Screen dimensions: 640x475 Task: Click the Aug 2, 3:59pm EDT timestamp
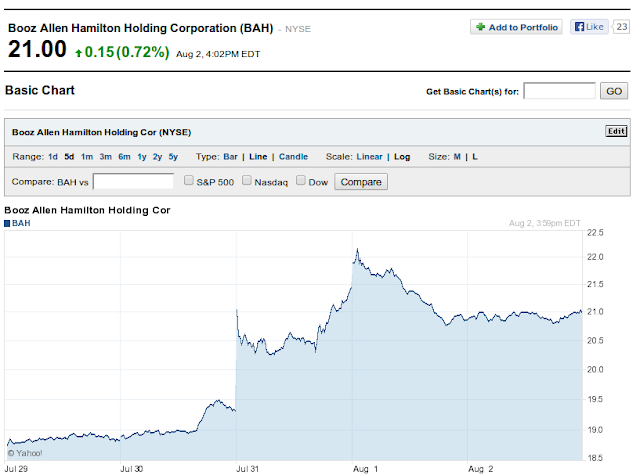544,223
